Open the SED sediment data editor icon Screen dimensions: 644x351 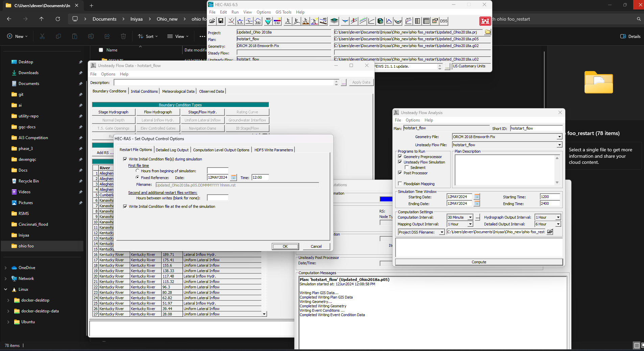pyautogui.click(x=268, y=21)
